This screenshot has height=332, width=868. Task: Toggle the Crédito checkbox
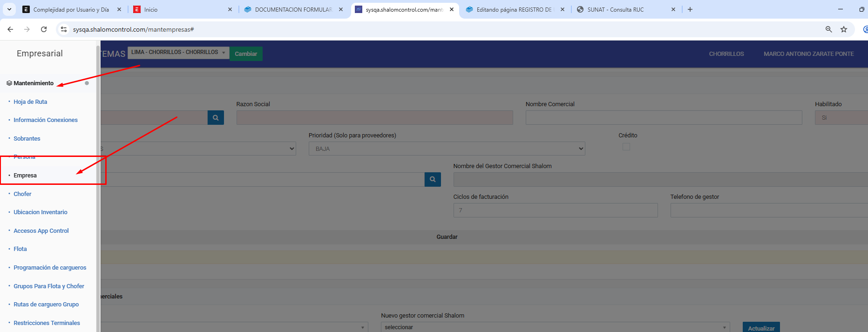626,147
